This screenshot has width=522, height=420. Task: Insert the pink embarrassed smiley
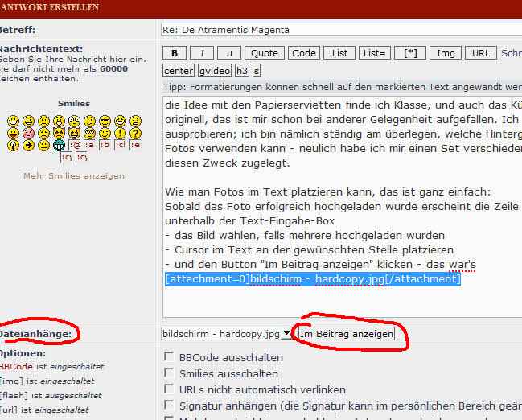(28, 134)
